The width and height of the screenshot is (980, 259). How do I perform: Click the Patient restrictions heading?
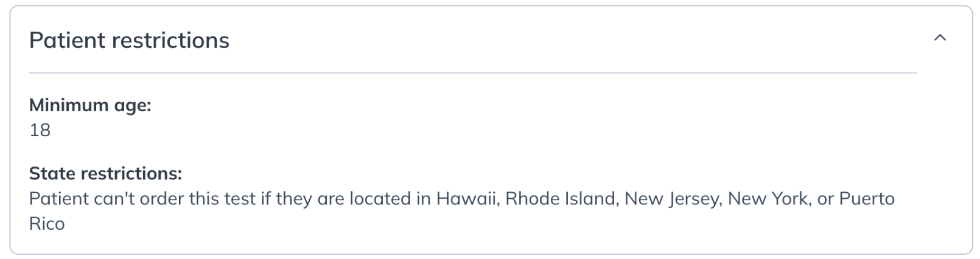(x=129, y=40)
